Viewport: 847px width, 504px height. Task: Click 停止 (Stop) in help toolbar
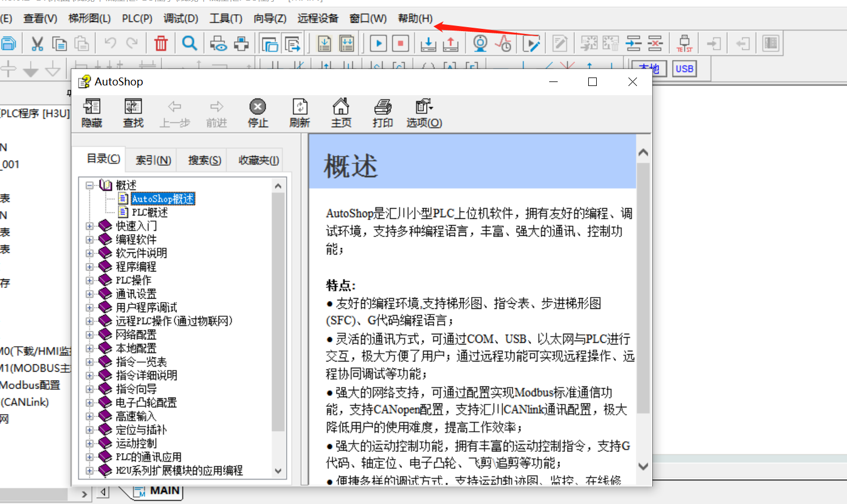(x=258, y=113)
